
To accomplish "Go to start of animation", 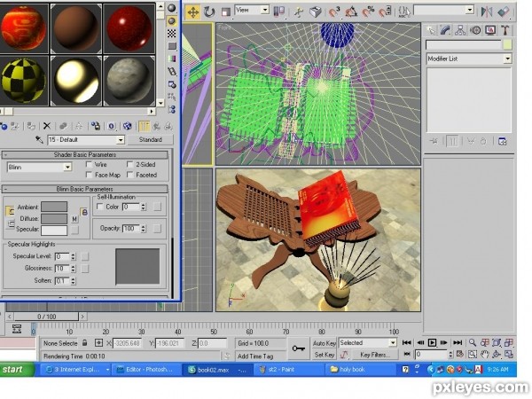I will [406, 342].
